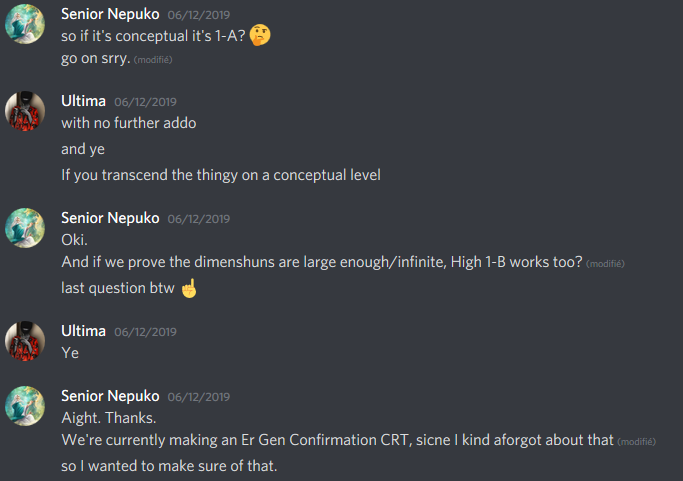The width and height of the screenshot is (683, 481).
Task: Click the "last question btw" message text
Action: click(117, 289)
